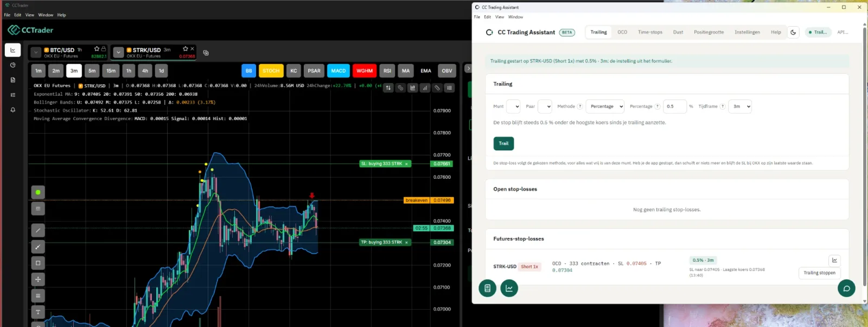Switch to the Time-stops tab
This screenshot has width=868, height=327.
click(x=650, y=32)
